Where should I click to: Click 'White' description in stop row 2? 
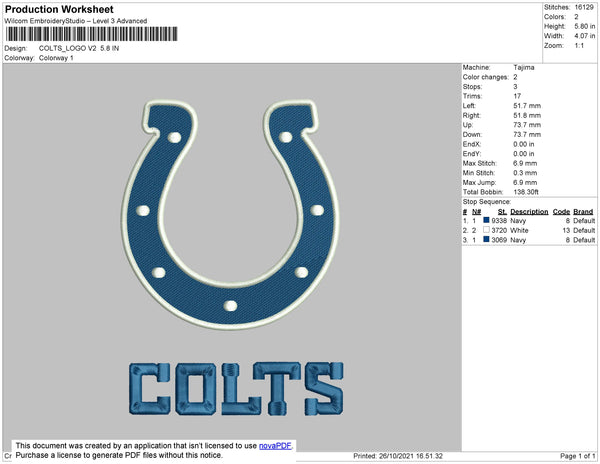519,230
